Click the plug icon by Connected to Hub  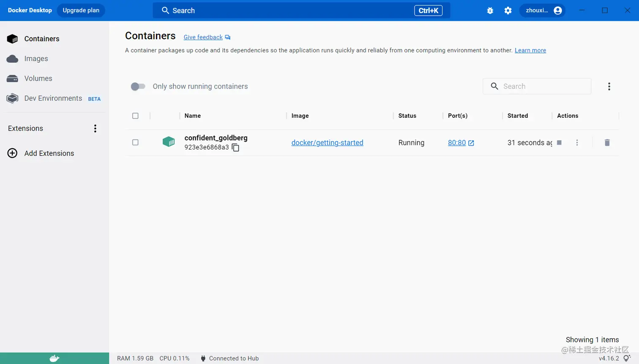coord(203,359)
